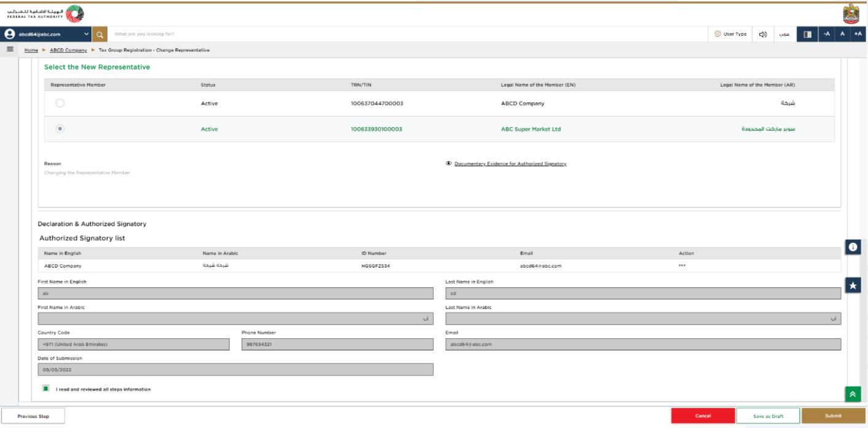
Task: Click the Active status of ABCD Company row
Action: pyautogui.click(x=209, y=103)
